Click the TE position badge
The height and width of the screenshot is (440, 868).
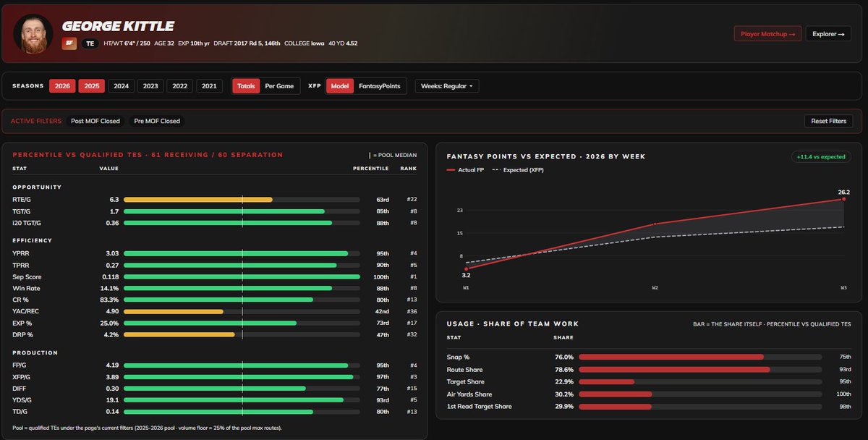pos(90,43)
